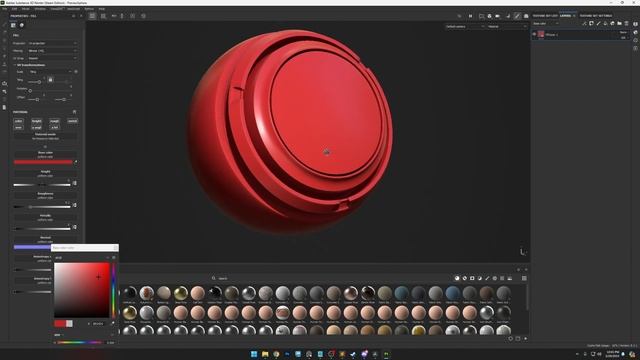Switch to the Layers tab
This screenshot has width=640, height=360.
tap(566, 16)
